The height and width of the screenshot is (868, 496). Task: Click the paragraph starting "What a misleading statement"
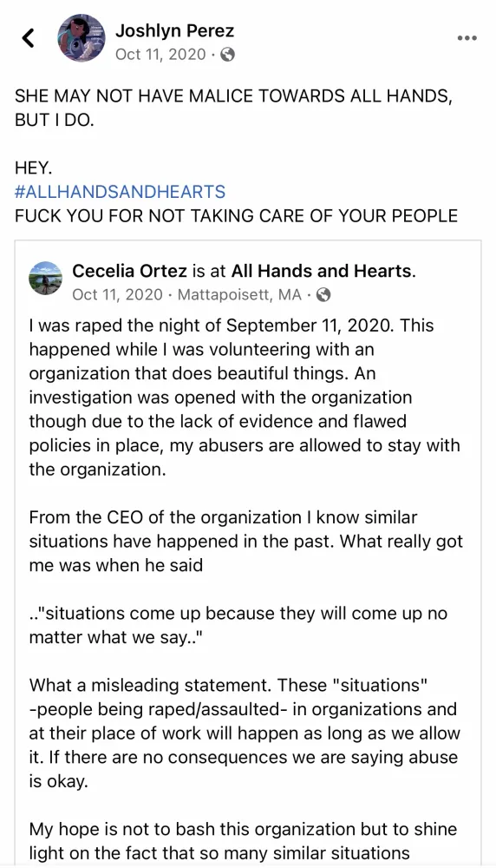coord(245,733)
